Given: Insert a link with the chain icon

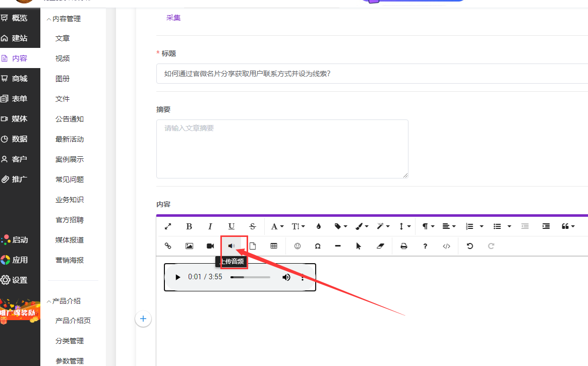Looking at the screenshot, I should coord(168,246).
